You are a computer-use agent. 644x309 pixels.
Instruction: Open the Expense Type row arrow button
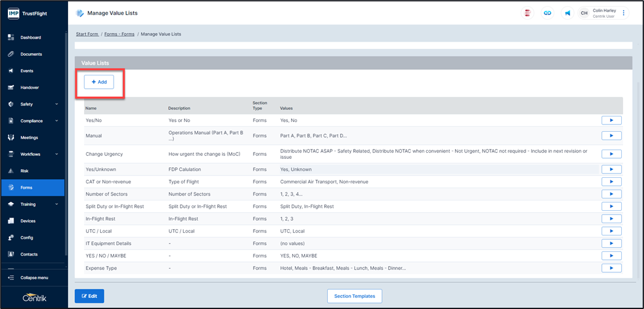(611, 268)
